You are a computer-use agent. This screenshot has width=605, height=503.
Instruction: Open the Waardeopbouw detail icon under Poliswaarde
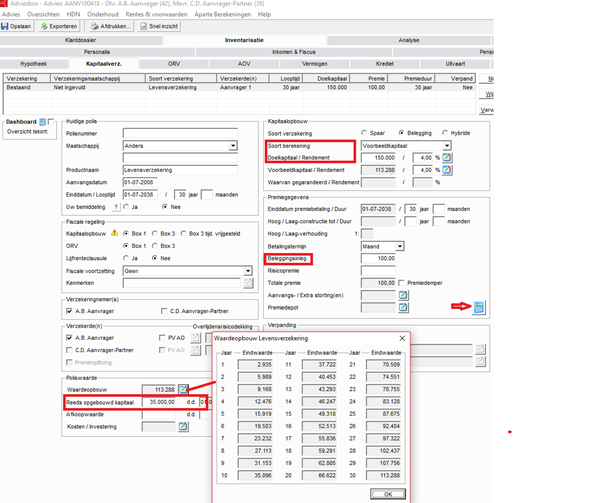[x=184, y=389]
